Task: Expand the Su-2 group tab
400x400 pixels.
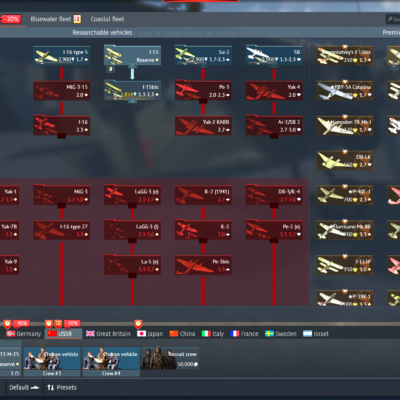Action: [x=203, y=66]
